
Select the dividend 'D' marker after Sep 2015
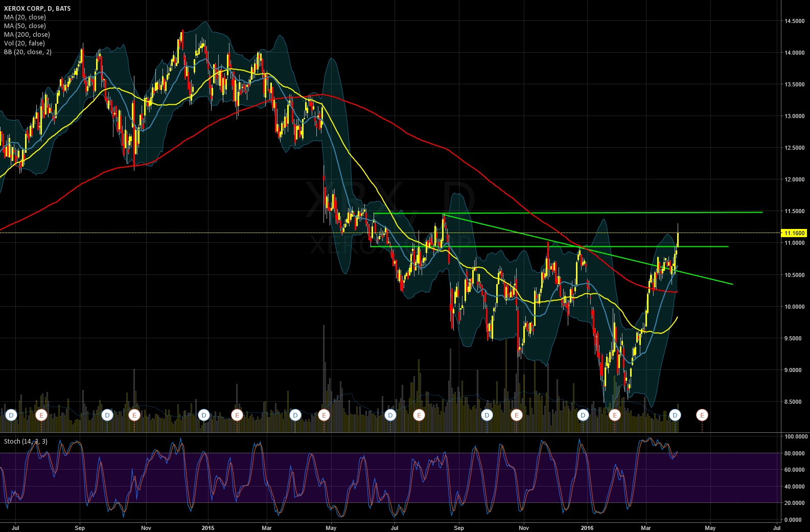click(487, 415)
